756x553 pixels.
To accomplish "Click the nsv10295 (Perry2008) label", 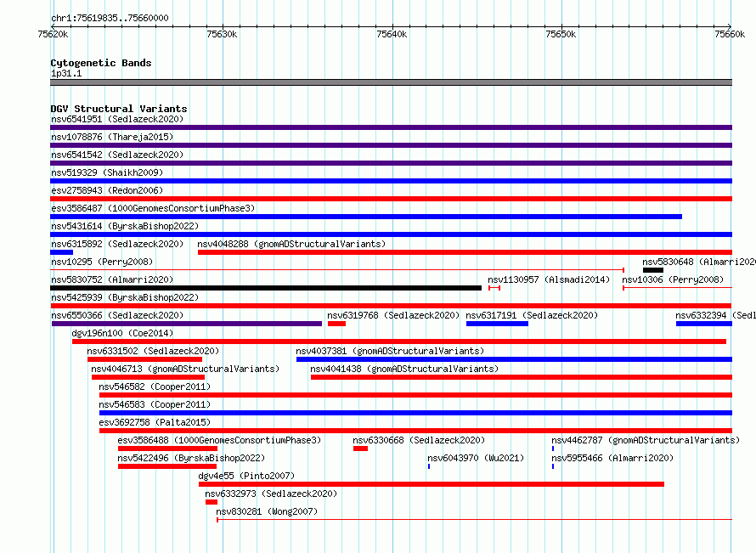I will point(102,262).
